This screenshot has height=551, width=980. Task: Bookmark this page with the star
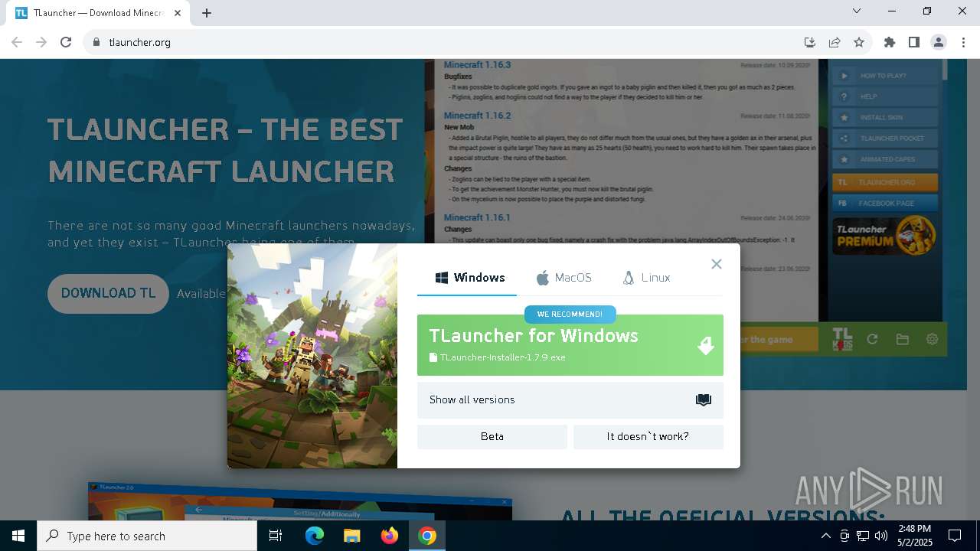pyautogui.click(x=859, y=42)
